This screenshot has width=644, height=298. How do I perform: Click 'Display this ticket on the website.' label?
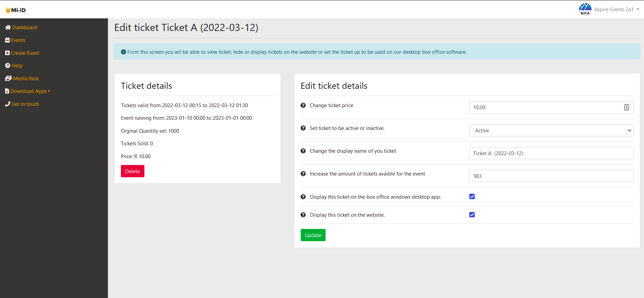[347, 215]
